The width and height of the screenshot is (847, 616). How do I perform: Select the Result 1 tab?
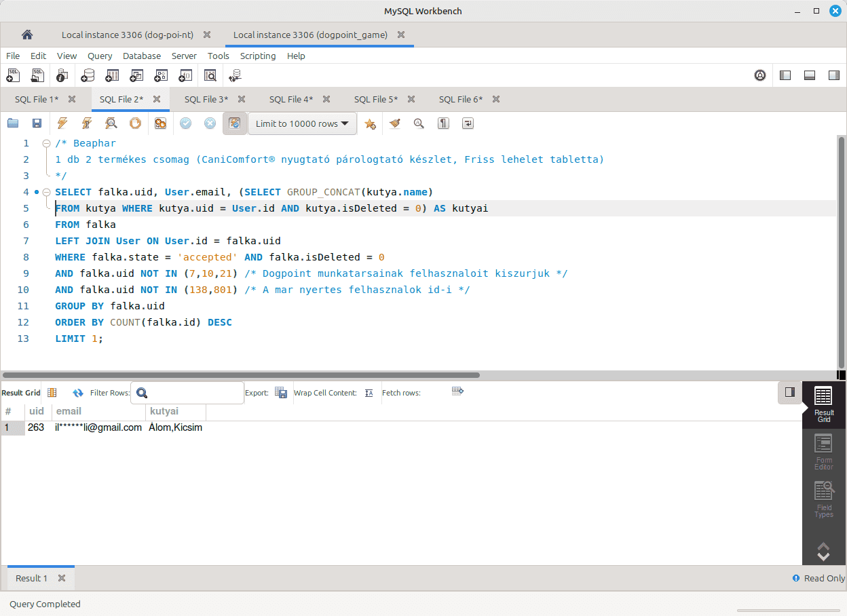pyautogui.click(x=32, y=578)
